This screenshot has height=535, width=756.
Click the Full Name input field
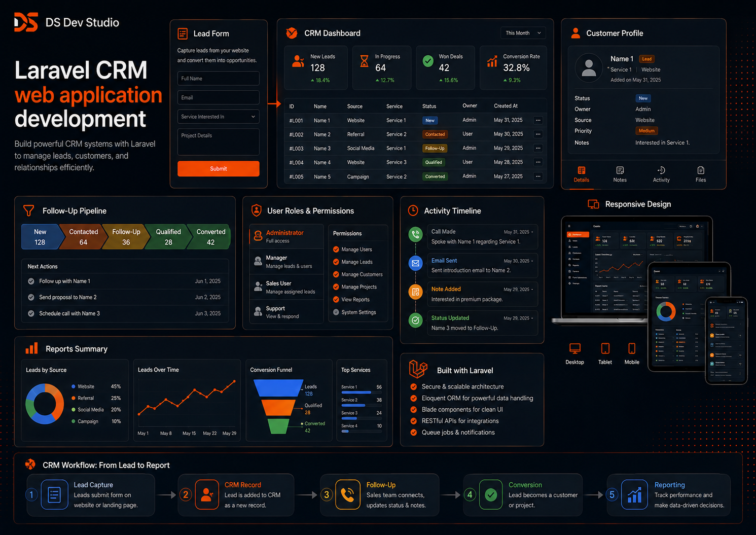[219, 79]
